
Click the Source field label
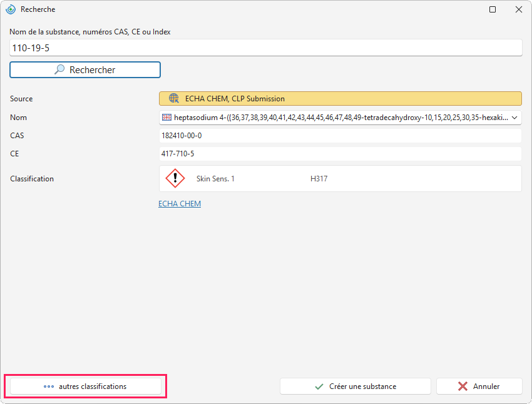tap(21, 99)
